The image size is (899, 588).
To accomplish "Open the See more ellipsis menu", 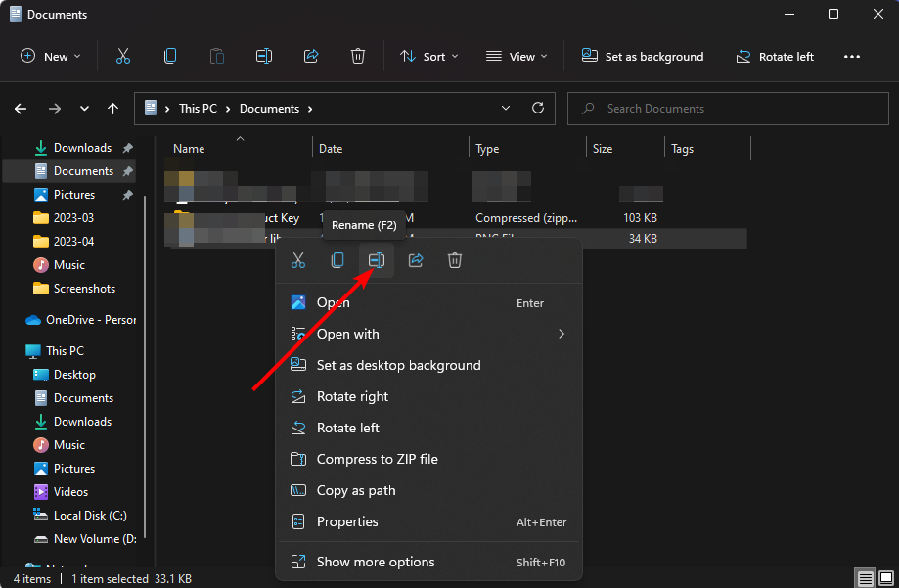I will coord(852,56).
